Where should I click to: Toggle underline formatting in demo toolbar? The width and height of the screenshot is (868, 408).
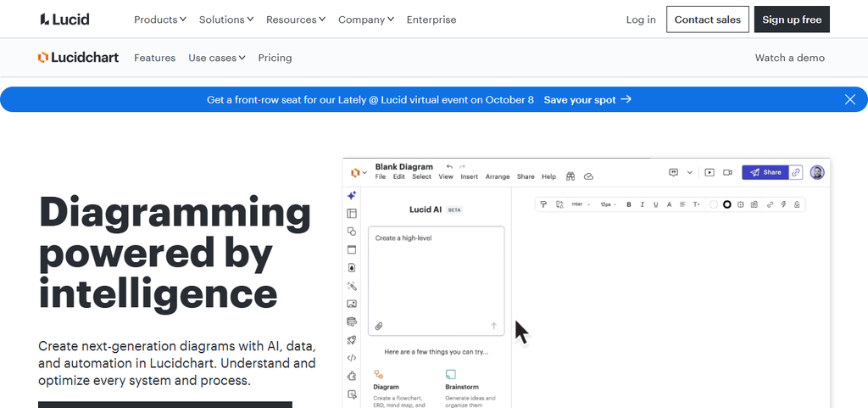[655, 204]
